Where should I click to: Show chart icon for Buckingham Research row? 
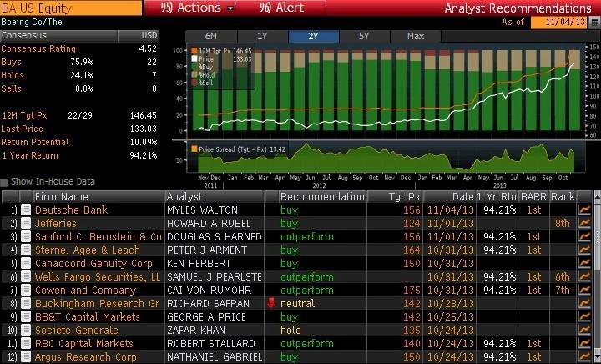click(584, 304)
